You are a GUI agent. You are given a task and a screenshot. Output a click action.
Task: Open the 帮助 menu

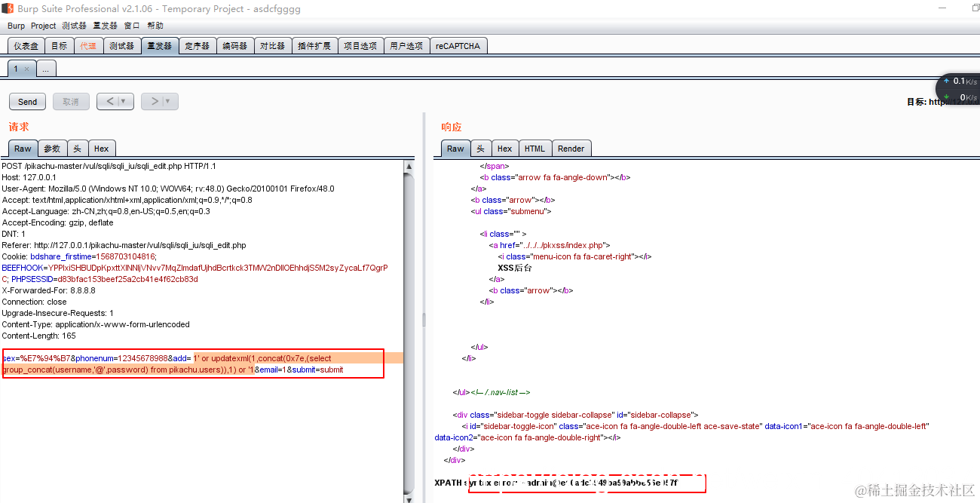click(x=155, y=26)
